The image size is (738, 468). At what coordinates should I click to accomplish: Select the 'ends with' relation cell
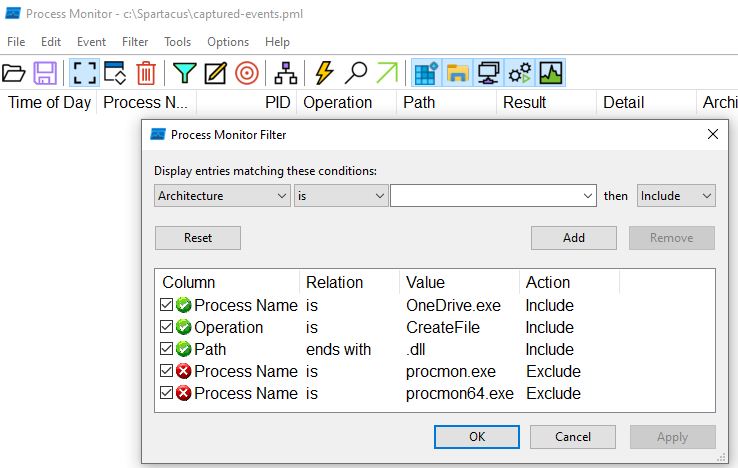pyautogui.click(x=338, y=349)
